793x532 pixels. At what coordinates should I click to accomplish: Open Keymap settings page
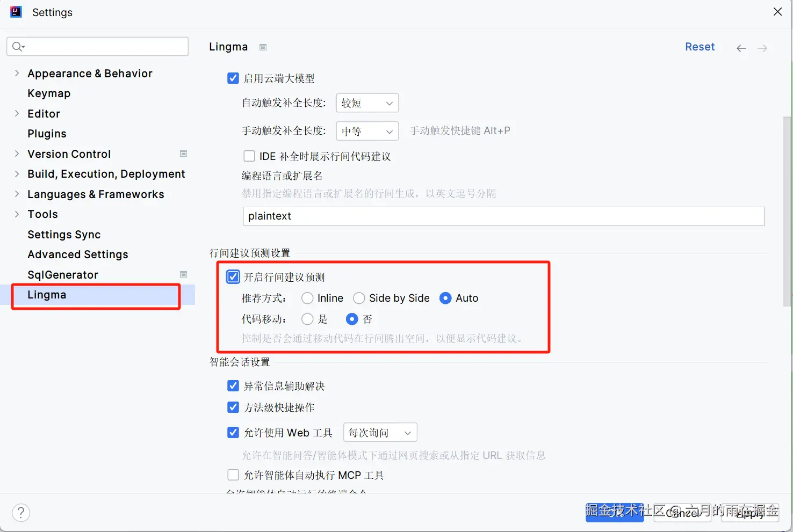(x=49, y=93)
